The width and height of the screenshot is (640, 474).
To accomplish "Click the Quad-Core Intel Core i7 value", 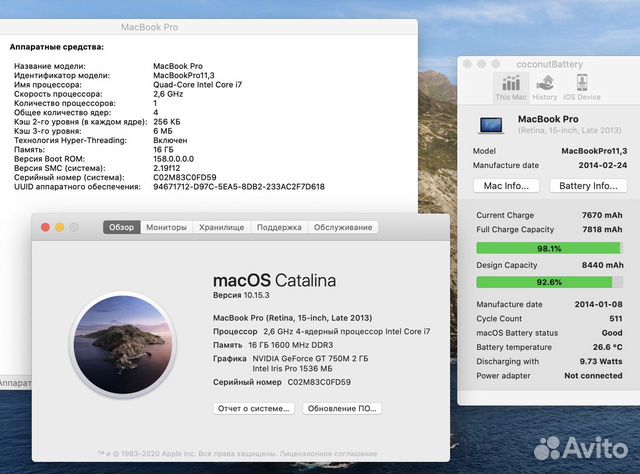I will coord(198,85).
